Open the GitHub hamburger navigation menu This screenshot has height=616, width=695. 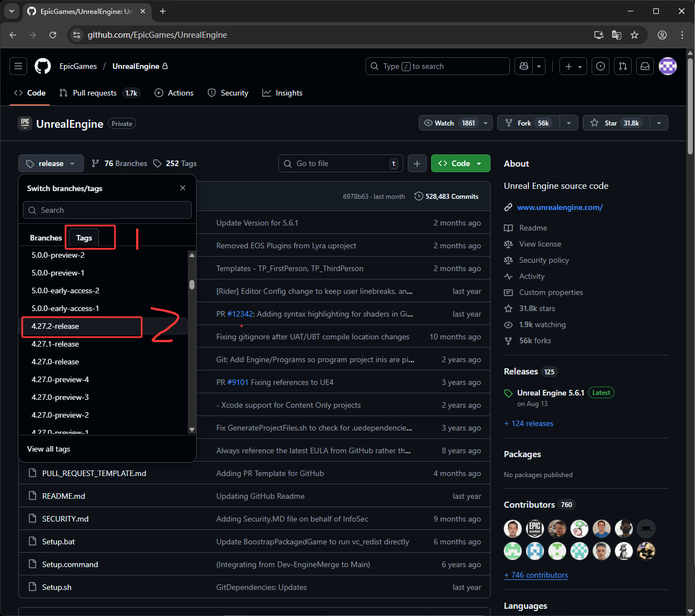pos(18,66)
